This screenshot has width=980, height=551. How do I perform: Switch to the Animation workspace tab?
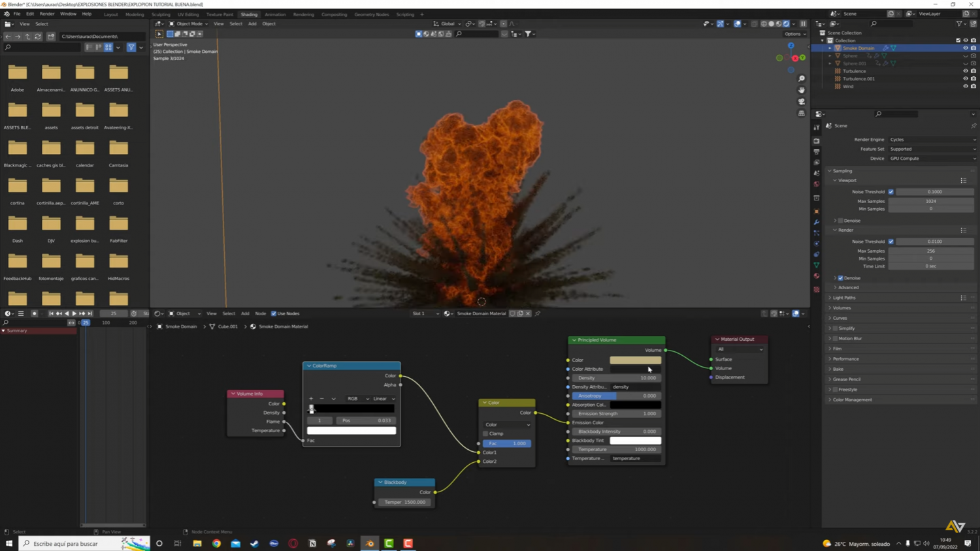click(x=275, y=14)
